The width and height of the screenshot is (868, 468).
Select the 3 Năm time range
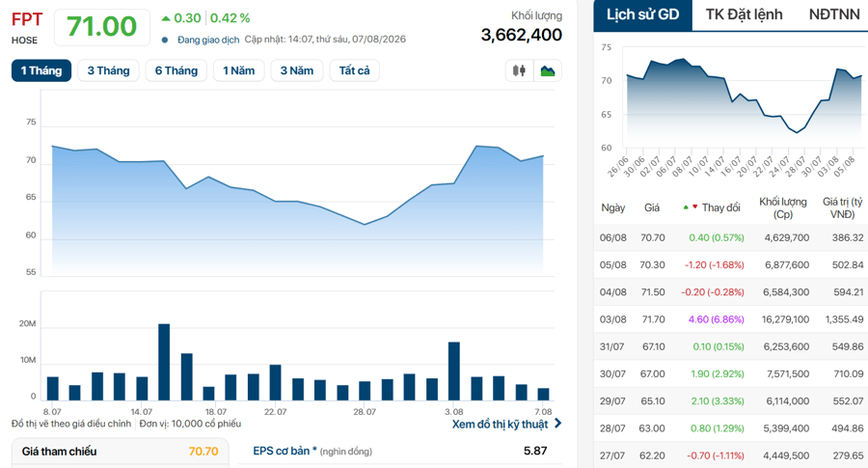[x=297, y=70]
